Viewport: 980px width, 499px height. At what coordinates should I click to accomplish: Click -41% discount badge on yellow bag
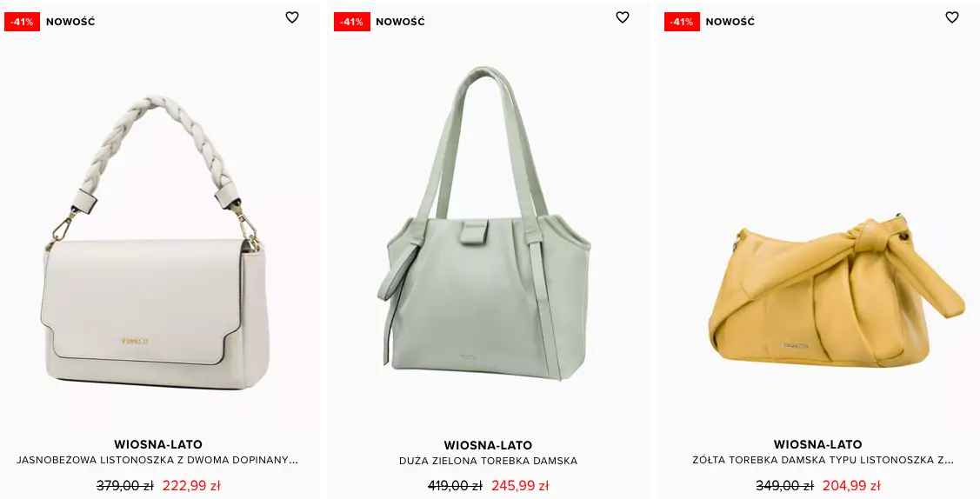click(682, 22)
